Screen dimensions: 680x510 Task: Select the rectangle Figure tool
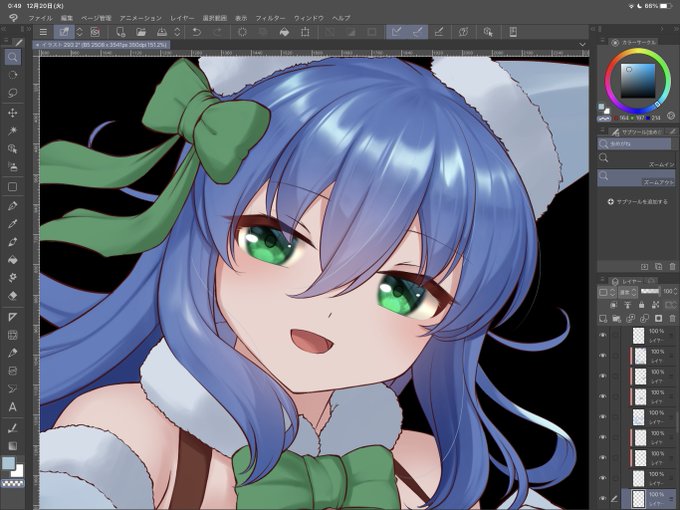[x=13, y=187]
